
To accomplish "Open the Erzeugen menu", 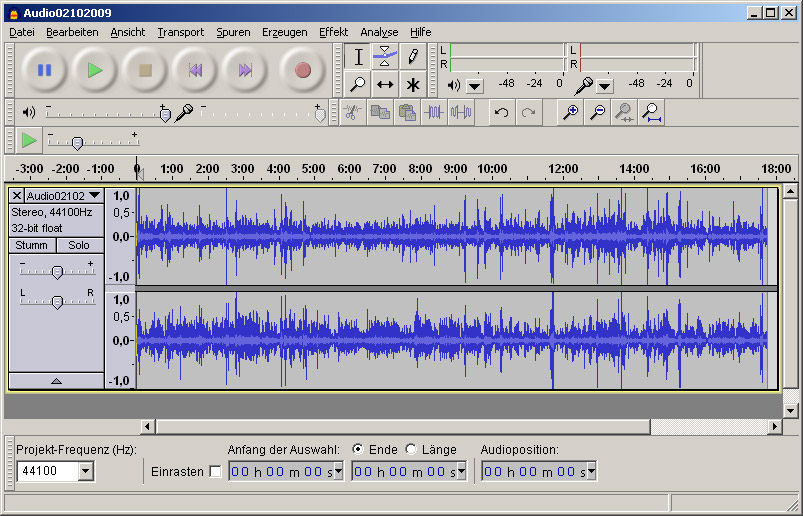I will click(285, 32).
